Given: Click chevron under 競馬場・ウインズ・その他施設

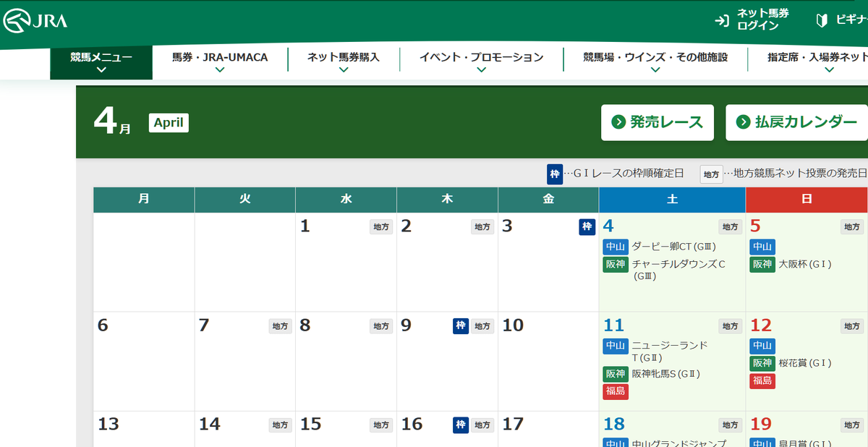Looking at the screenshot, I should click(x=655, y=70).
